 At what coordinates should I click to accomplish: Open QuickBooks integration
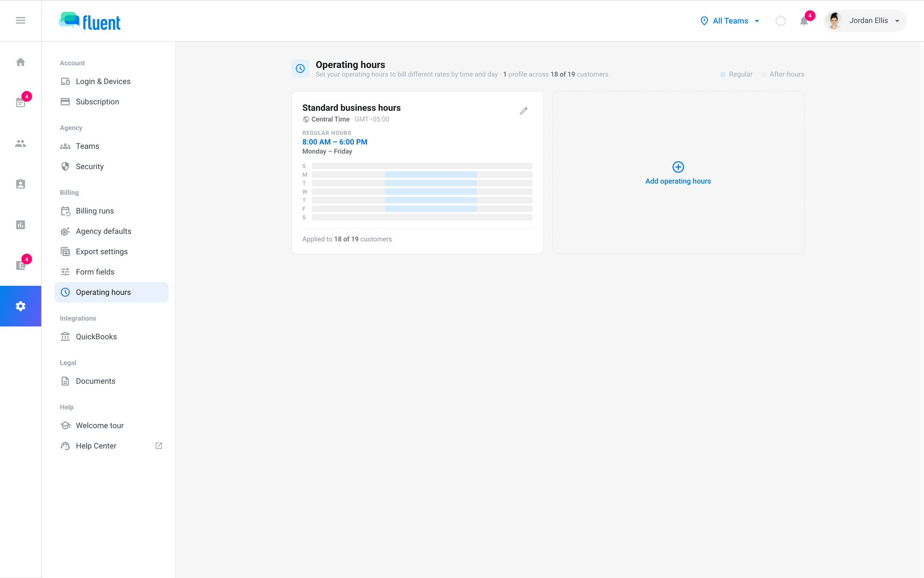[x=111, y=337]
